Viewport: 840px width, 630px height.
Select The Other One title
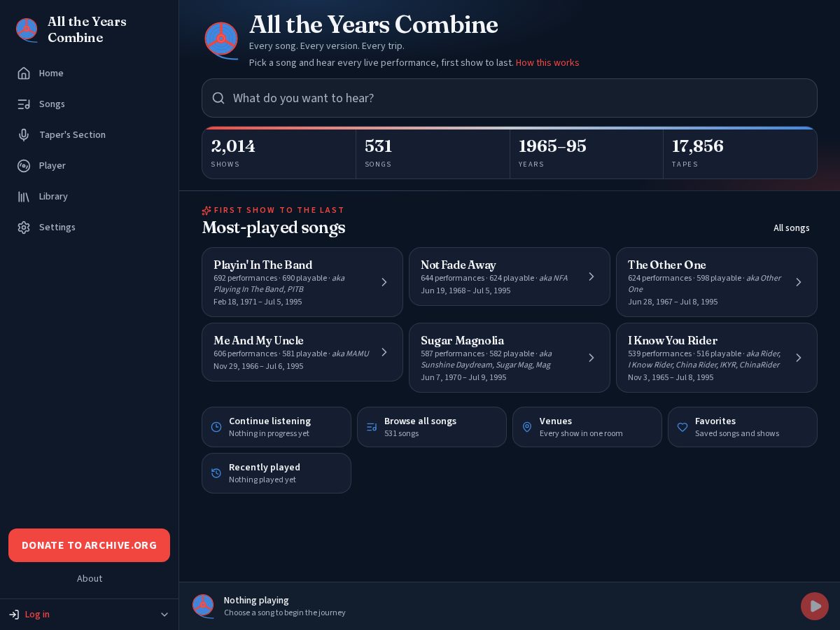[x=667, y=265]
